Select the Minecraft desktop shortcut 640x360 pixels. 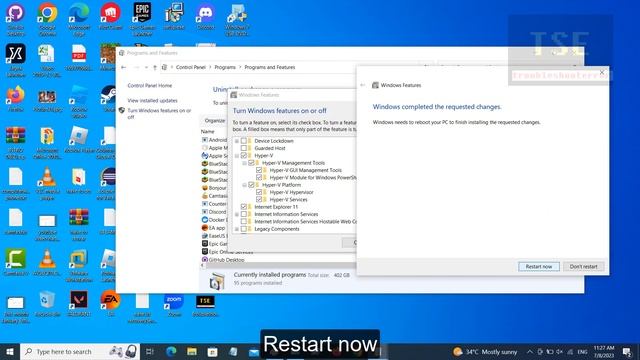click(x=109, y=57)
